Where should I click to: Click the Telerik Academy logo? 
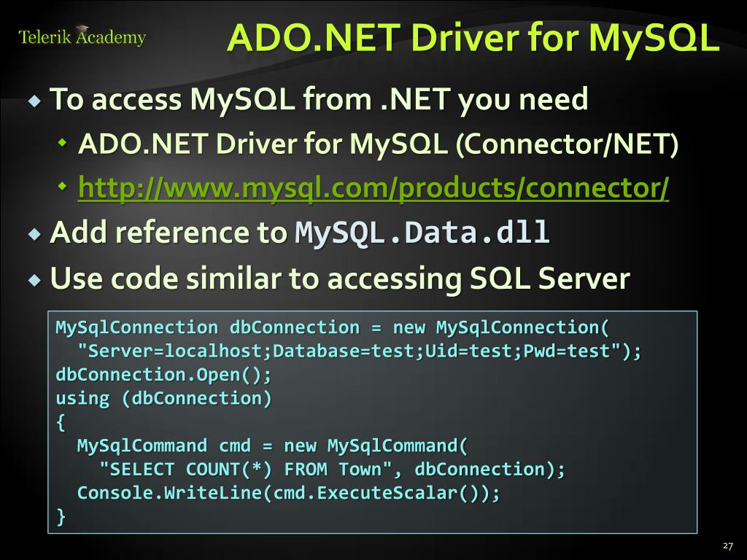(x=82, y=36)
